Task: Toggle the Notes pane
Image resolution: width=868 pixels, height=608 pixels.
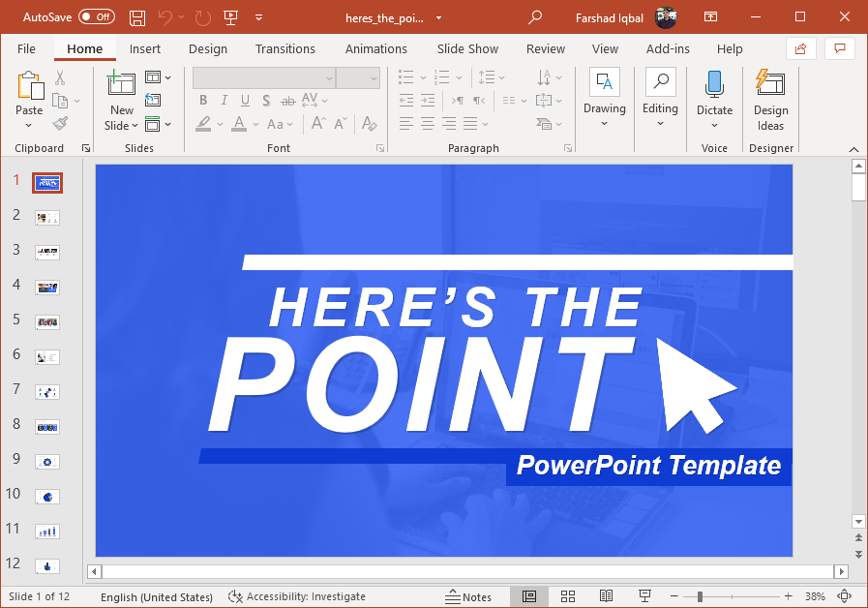Action: (468, 596)
